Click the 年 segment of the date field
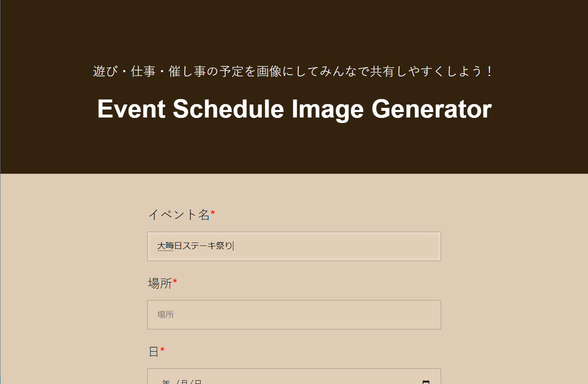Screen dimensions: 588x384 (x=165, y=381)
